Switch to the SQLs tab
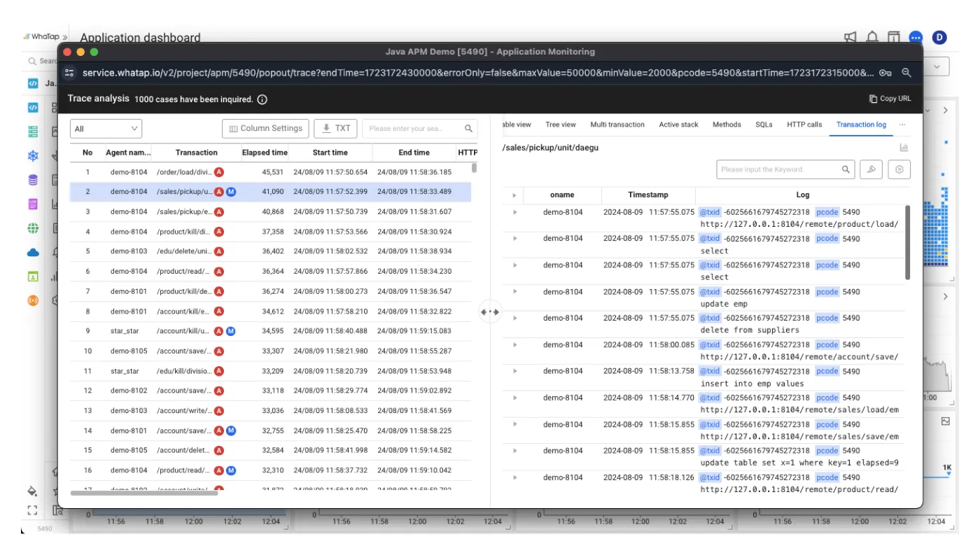This screenshot has width=980, height=560. click(x=764, y=125)
